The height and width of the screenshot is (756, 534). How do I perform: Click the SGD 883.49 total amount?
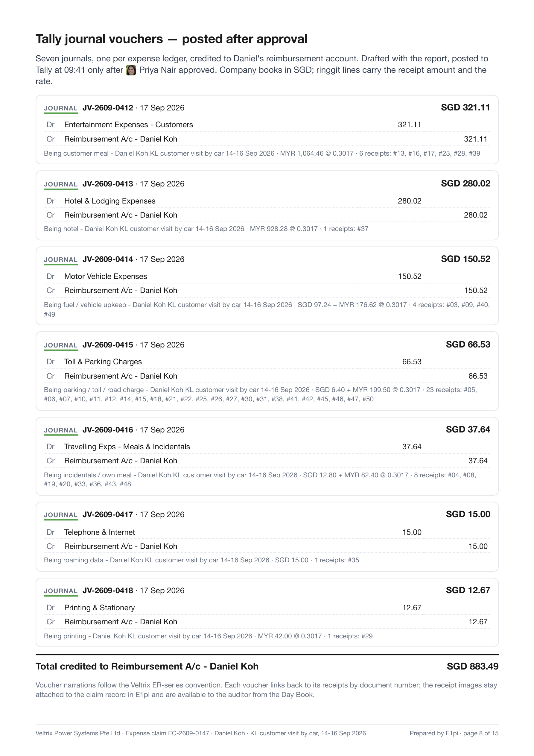(472, 666)
